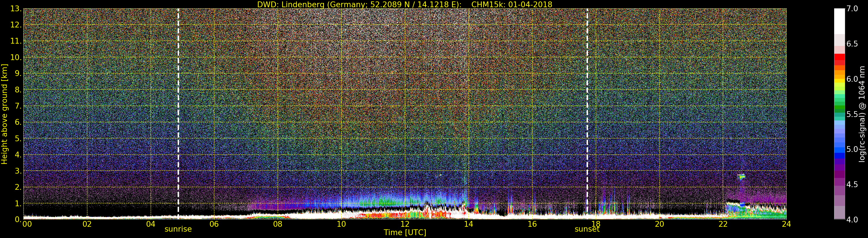This screenshot has width=868, height=238.
Task: Click the height axis tick "12."
Action: tap(16, 25)
